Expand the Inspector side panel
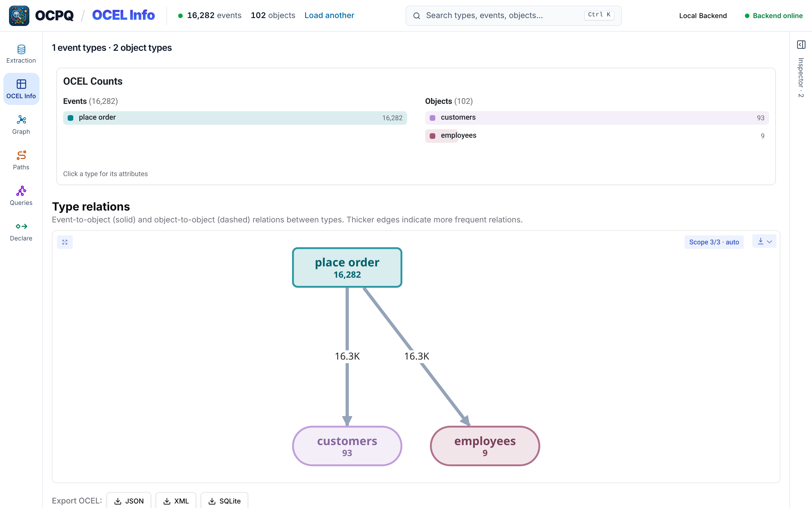Image resolution: width=812 pixels, height=508 pixels. pyautogui.click(x=801, y=44)
